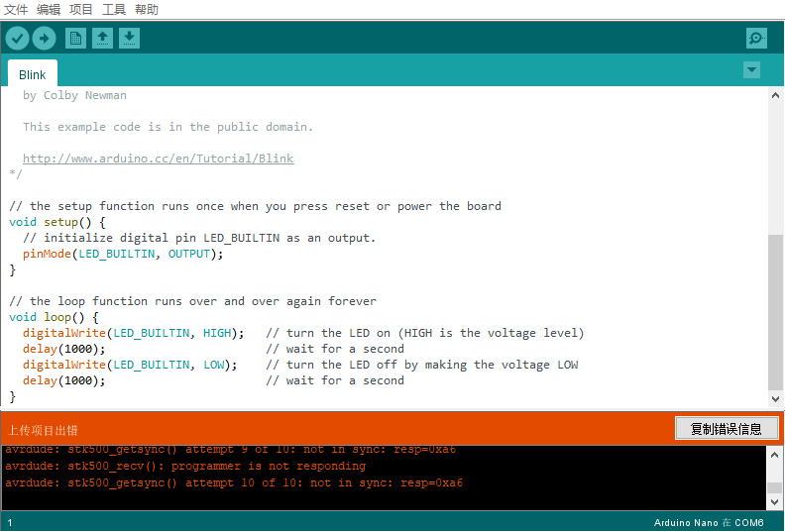Click the pinMode(LED_BUILTIN, OUTPUT) line
Screen dimensions: 785x532
[x=123, y=254]
